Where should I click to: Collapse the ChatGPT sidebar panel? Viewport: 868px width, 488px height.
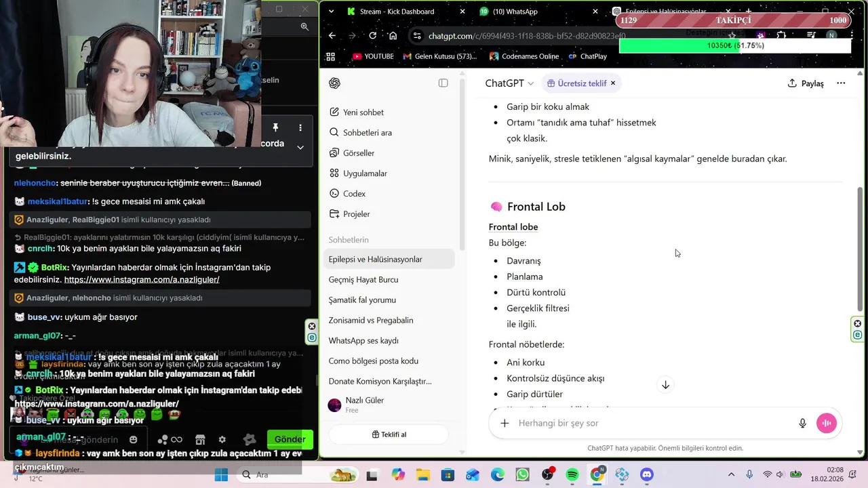coord(443,83)
